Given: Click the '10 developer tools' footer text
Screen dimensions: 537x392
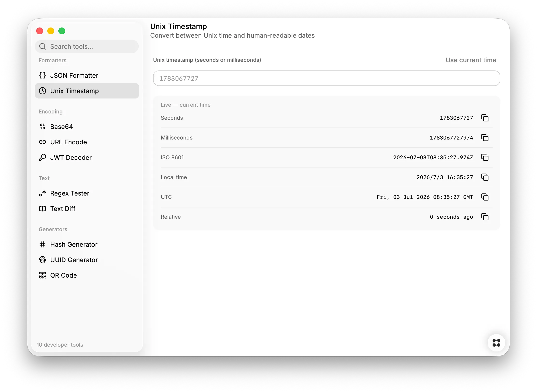Looking at the screenshot, I should click(x=60, y=345).
